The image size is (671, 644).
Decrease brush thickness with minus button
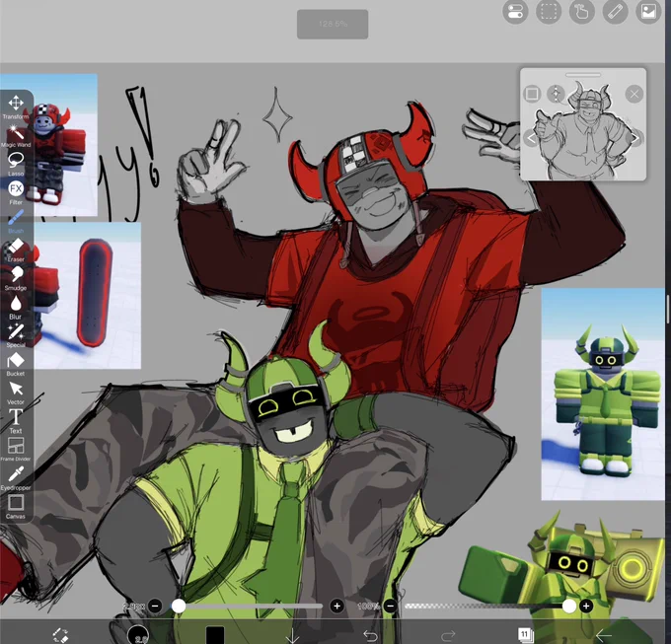155,606
